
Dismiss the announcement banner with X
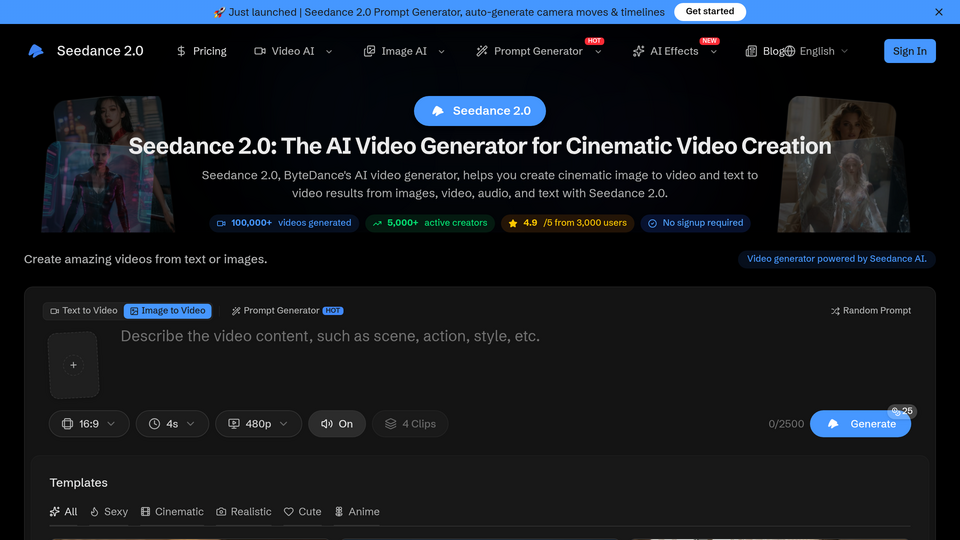pyautogui.click(x=939, y=12)
